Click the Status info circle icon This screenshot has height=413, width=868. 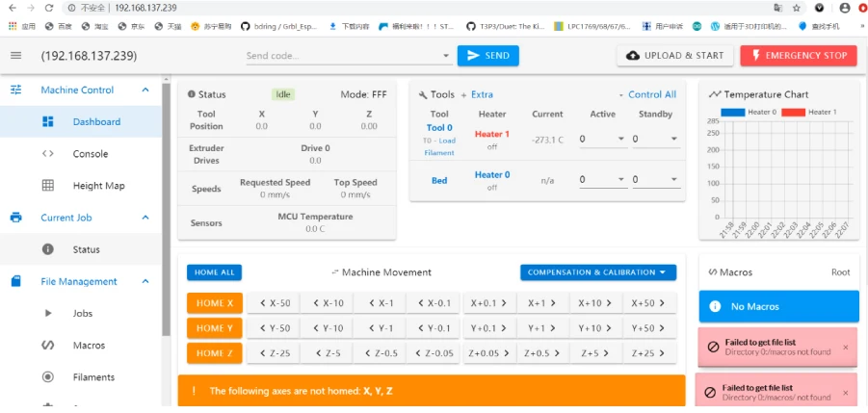48,249
